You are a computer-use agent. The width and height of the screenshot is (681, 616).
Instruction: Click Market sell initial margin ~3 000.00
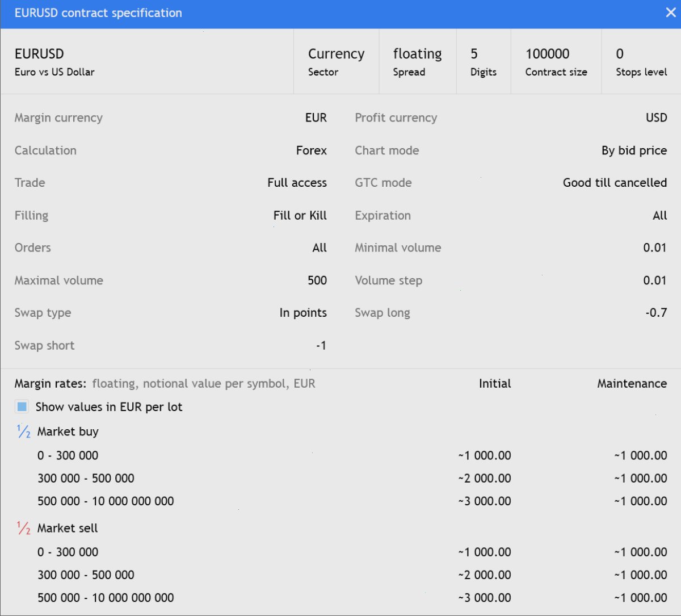pyautogui.click(x=485, y=598)
